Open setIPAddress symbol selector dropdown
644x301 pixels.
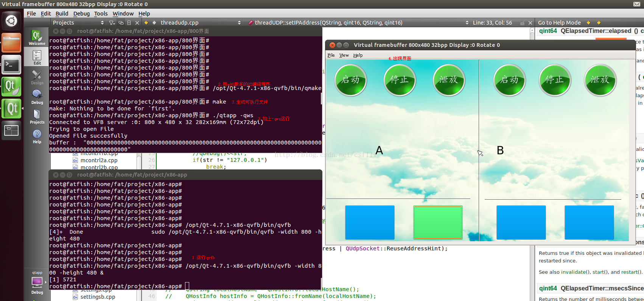[359, 23]
